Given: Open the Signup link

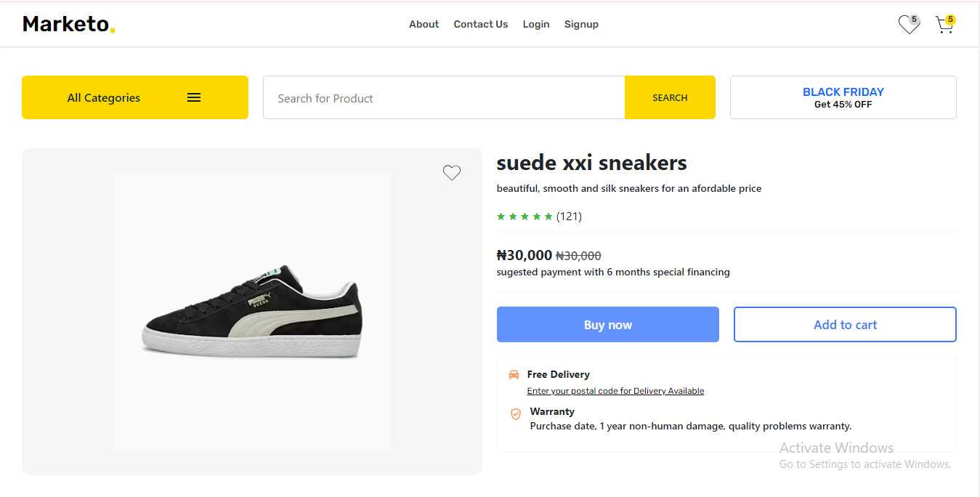Looking at the screenshot, I should pyautogui.click(x=581, y=24).
